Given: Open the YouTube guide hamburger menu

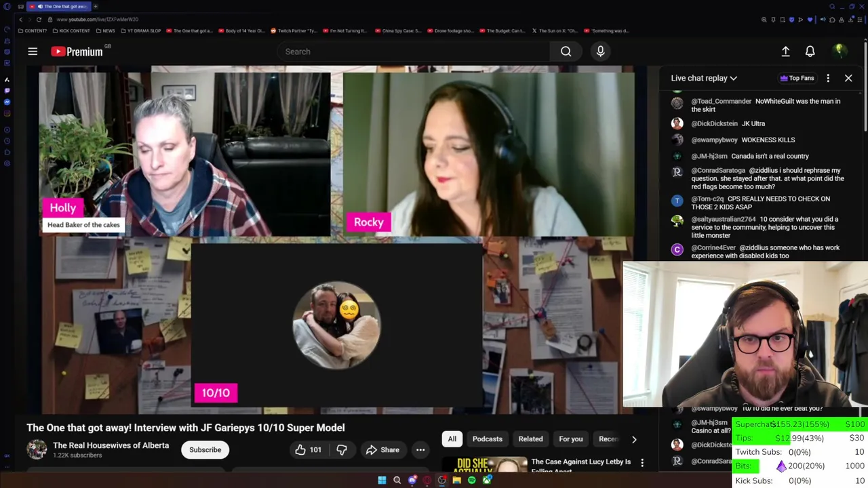Looking at the screenshot, I should pyautogui.click(x=33, y=52).
